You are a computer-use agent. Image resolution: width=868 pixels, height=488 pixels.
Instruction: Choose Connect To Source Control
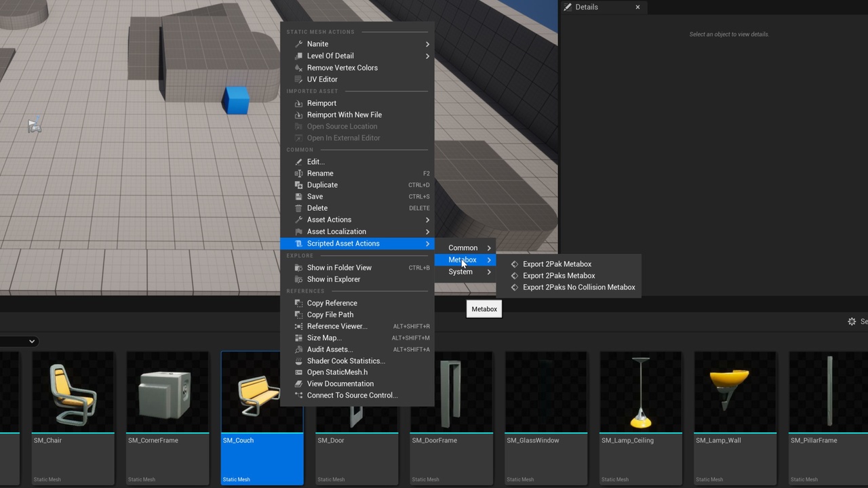tap(357, 395)
